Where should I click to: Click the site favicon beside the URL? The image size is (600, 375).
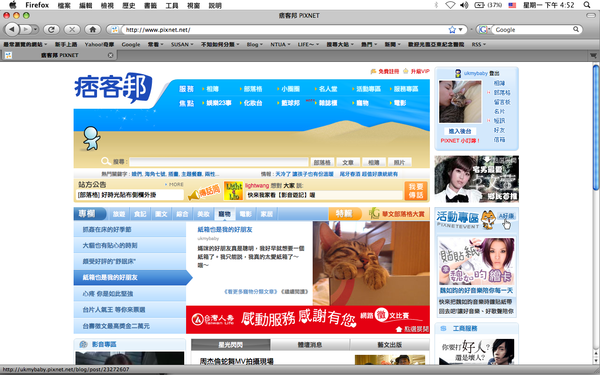point(114,29)
